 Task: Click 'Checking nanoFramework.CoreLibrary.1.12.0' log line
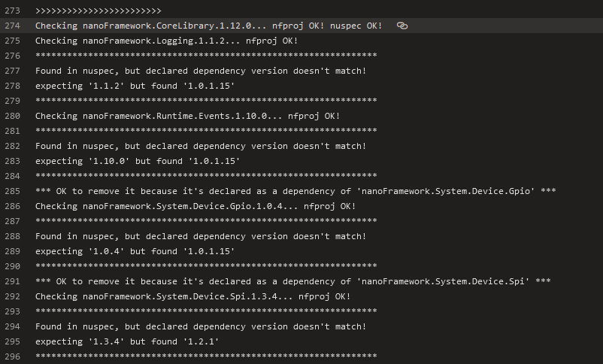coord(209,26)
